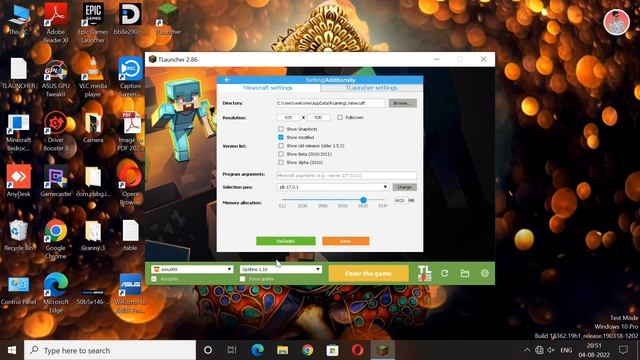This screenshot has width=640, height=360.
Task: Open Control Panel desktop icon
Action: click(x=19, y=291)
